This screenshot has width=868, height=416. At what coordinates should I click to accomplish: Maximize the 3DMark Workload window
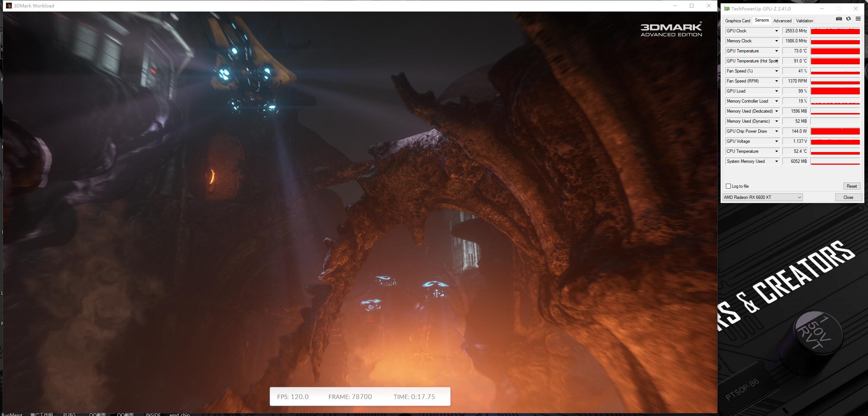point(692,6)
